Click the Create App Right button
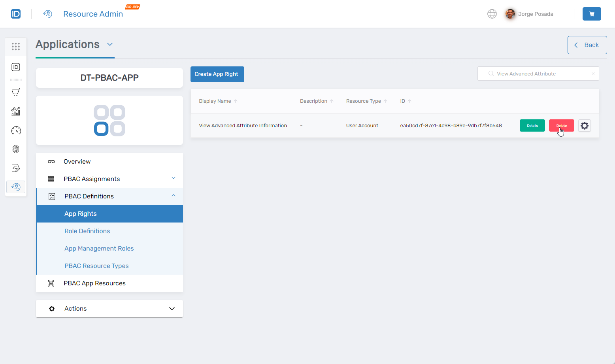The width and height of the screenshot is (615, 364). [217, 74]
